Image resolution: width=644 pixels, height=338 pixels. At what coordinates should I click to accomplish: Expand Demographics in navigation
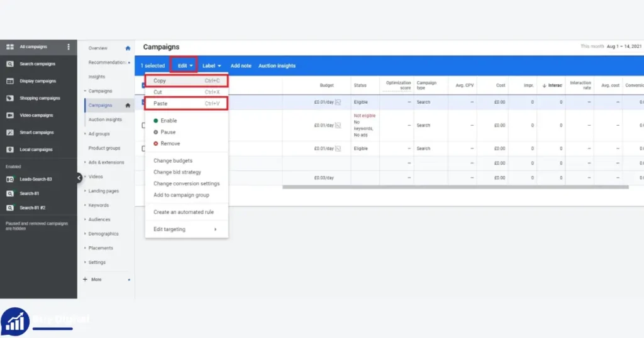click(x=85, y=234)
